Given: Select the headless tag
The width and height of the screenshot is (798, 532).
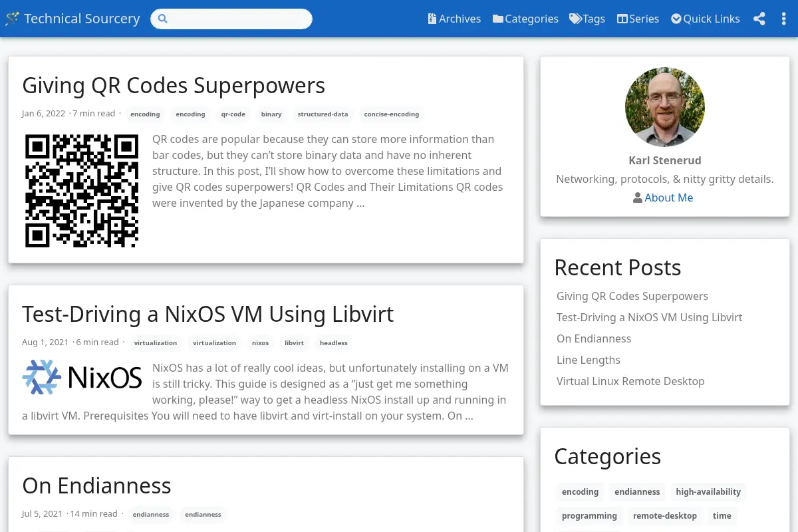Looking at the screenshot, I should pos(334,343).
